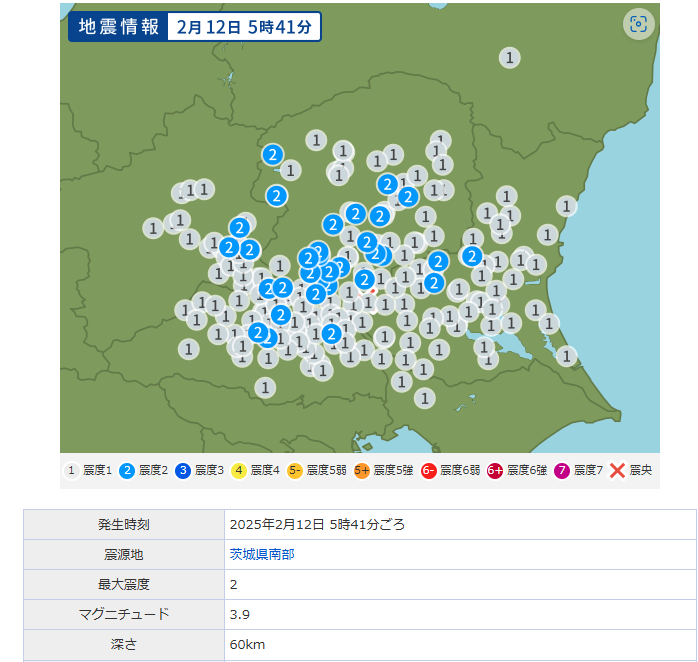Click the red X 震央 legend icon

(617, 469)
